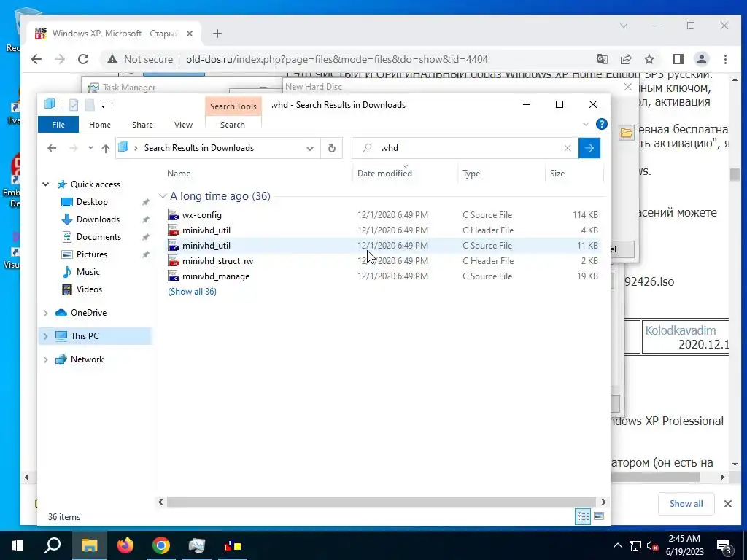Sort by Date modified column

coord(384,174)
